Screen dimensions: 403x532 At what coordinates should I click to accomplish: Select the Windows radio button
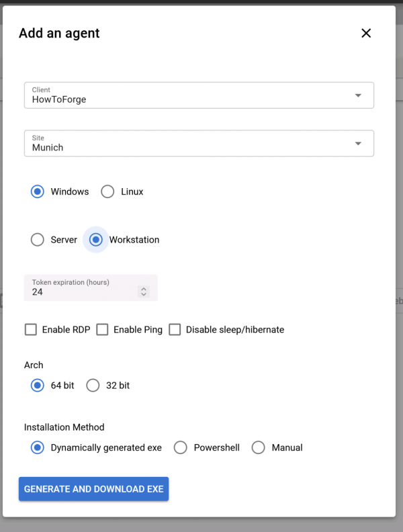pyautogui.click(x=38, y=191)
